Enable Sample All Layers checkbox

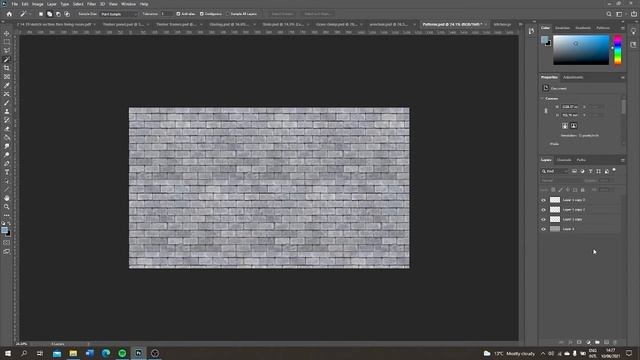pos(228,14)
